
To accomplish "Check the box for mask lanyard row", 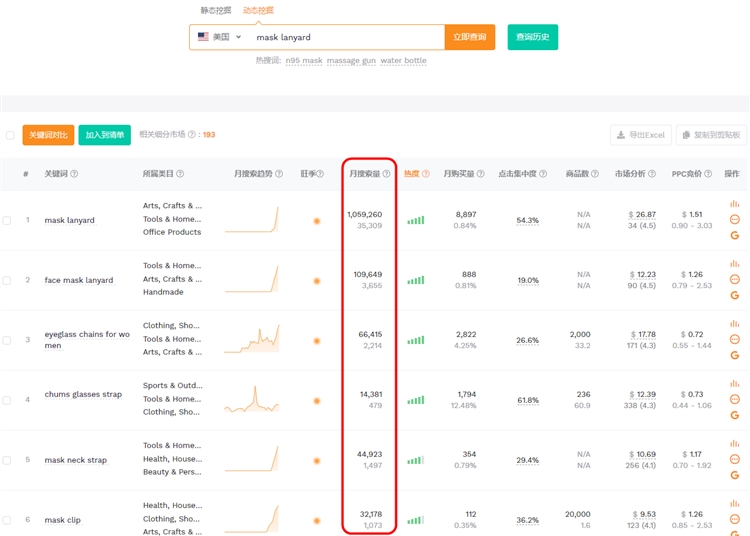I will [8, 220].
